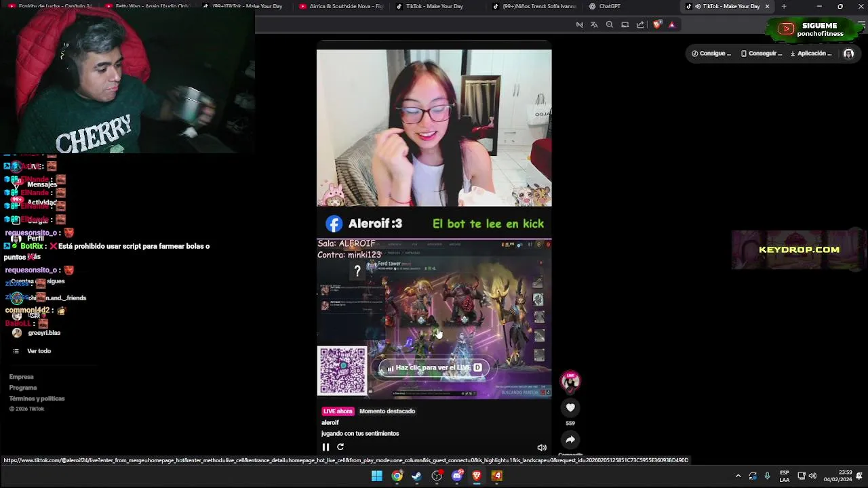Image resolution: width=868 pixels, height=488 pixels.
Task: Open the 'greeyri.blas' followed account
Action: 37,333
